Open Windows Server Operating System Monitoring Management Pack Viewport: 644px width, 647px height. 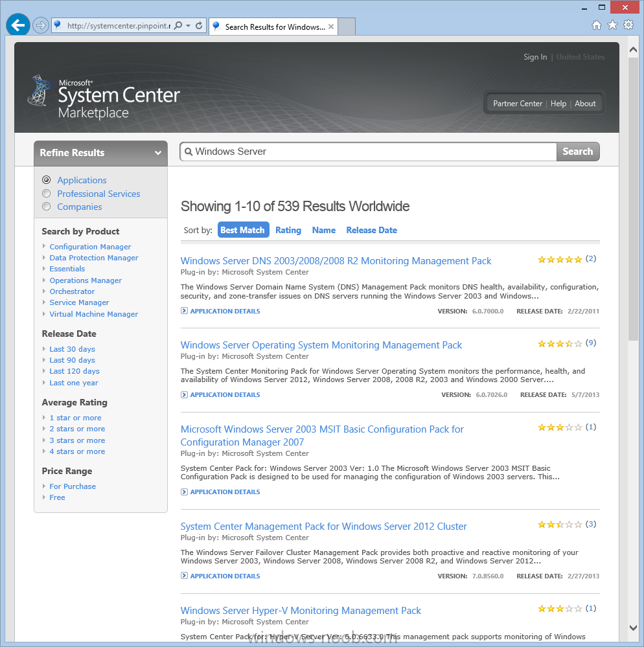[321, 345]
